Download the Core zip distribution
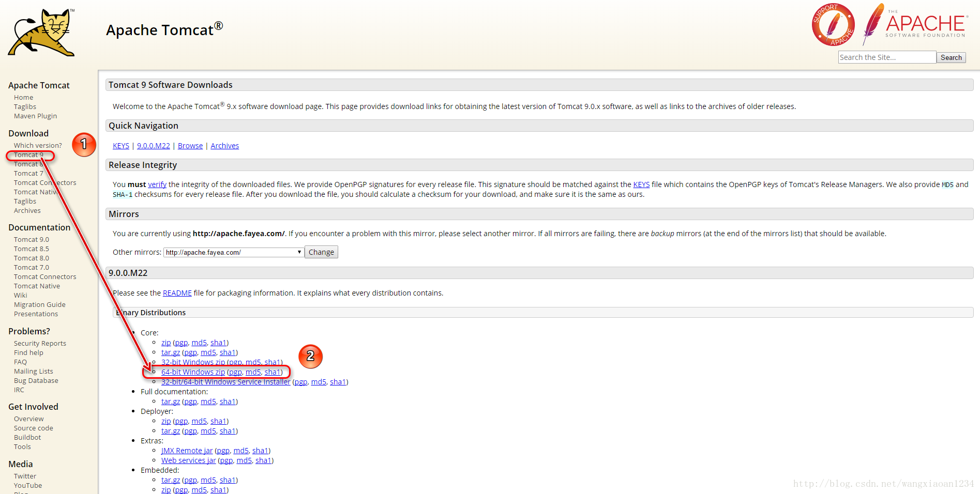Screen dimensions: 980x494 (166, 343)
